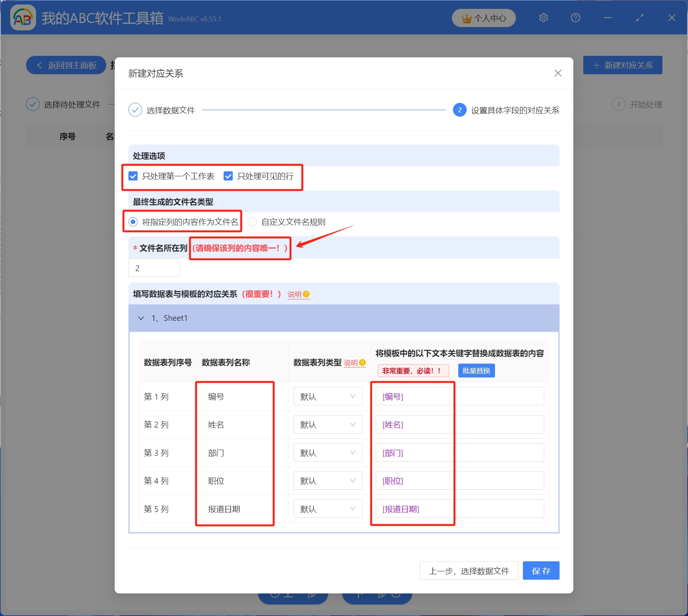
Task: Click 返回到主面板
Action: tap(66, 65)
